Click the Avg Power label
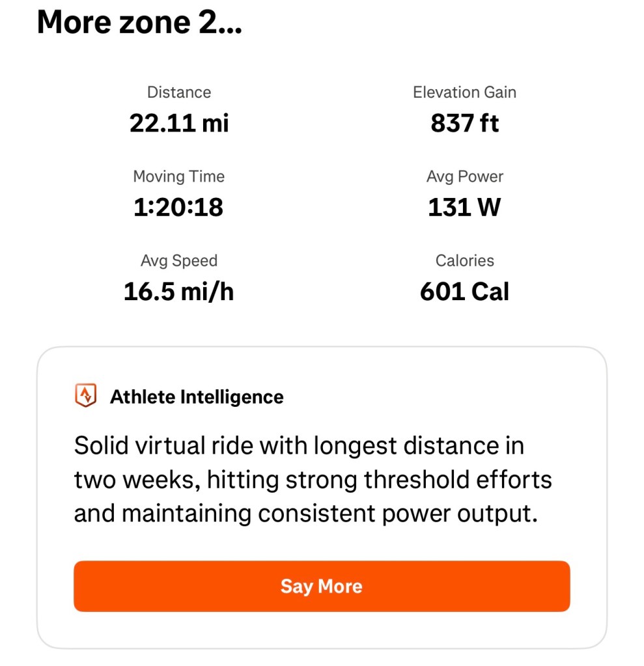This screenshot has width=644, height=666. 464,176
